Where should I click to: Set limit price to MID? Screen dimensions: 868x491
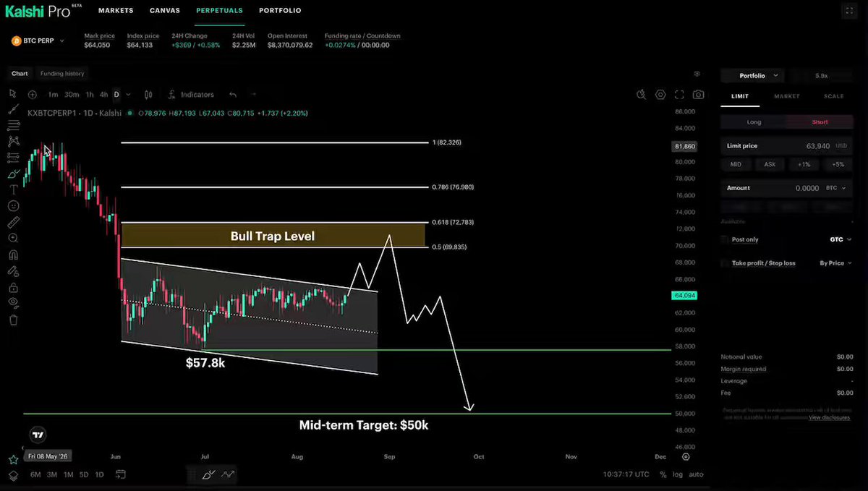click(736, 165)
